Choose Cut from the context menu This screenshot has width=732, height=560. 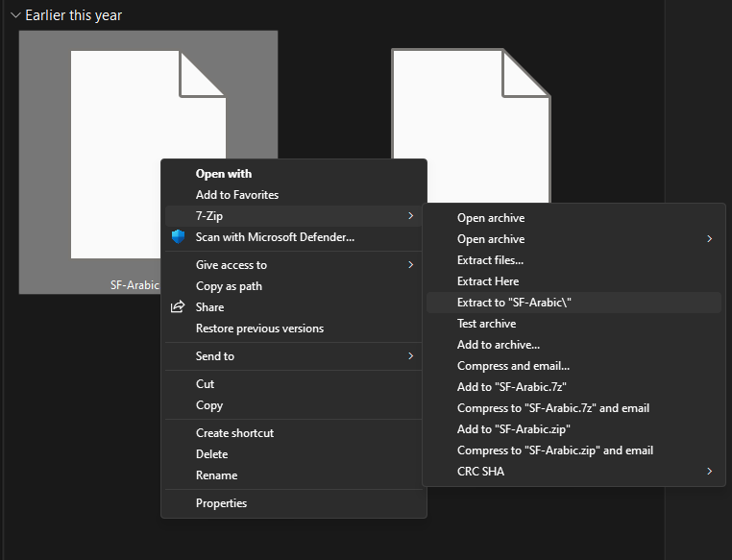294,384
